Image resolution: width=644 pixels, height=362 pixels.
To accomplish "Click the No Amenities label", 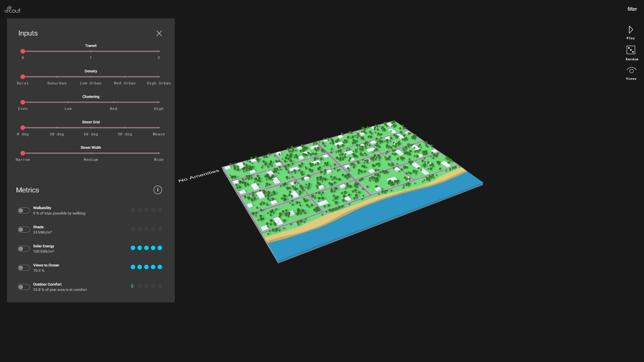I will [x=199, y=176].
